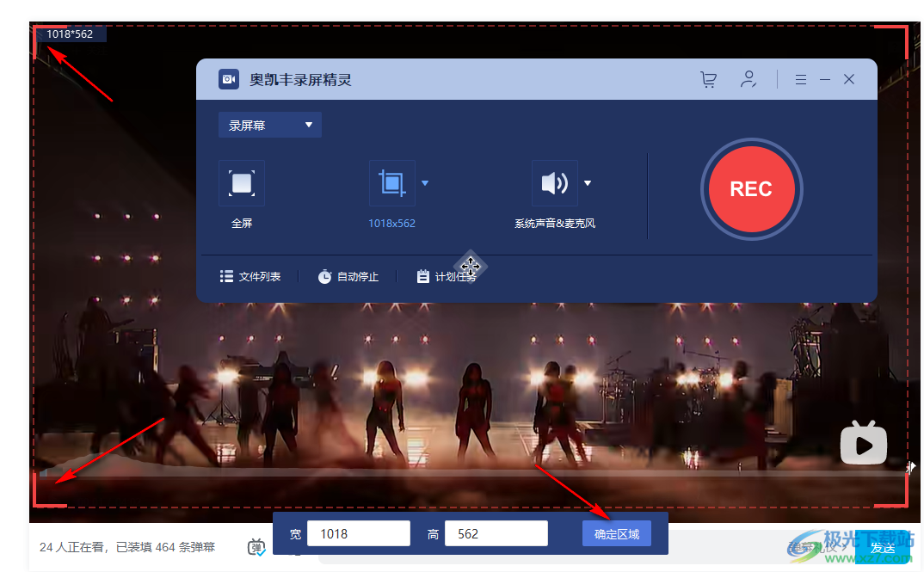The width and height of the screenshot is (924, 572).
Task: Expand the region size dropdown arrow
Action: tap(425, 183)
